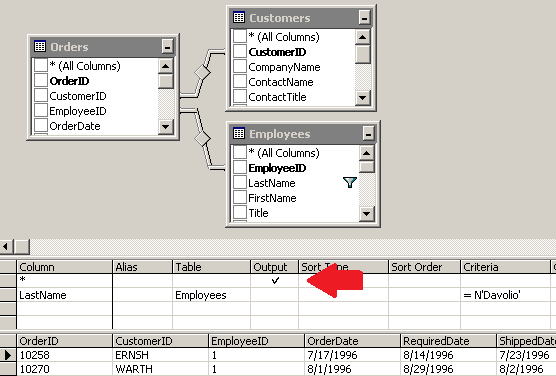Select RequiredDate cell 8/29/1996

tap(449, 369)
